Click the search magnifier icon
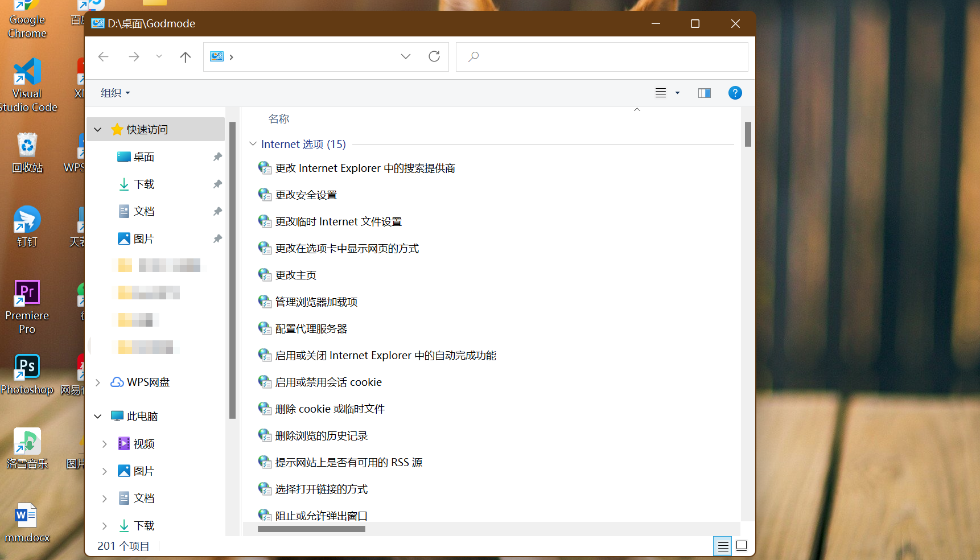The image size is (980, 560). pos(473,56)
